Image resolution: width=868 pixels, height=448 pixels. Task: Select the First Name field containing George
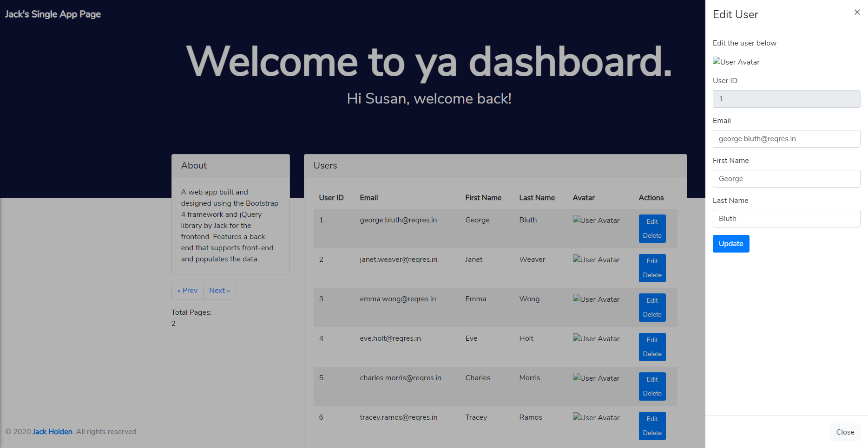[786, 178]
